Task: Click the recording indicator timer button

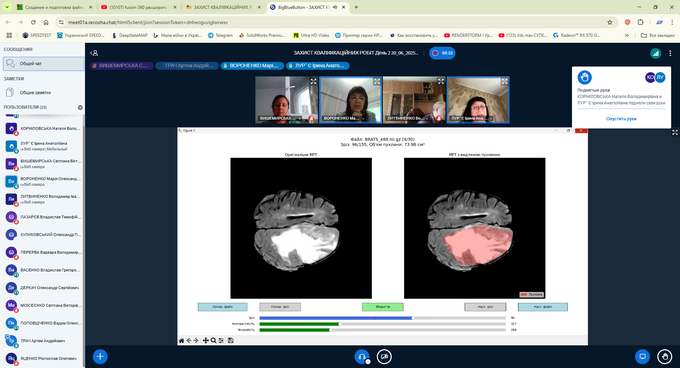Action: point(442,53)
